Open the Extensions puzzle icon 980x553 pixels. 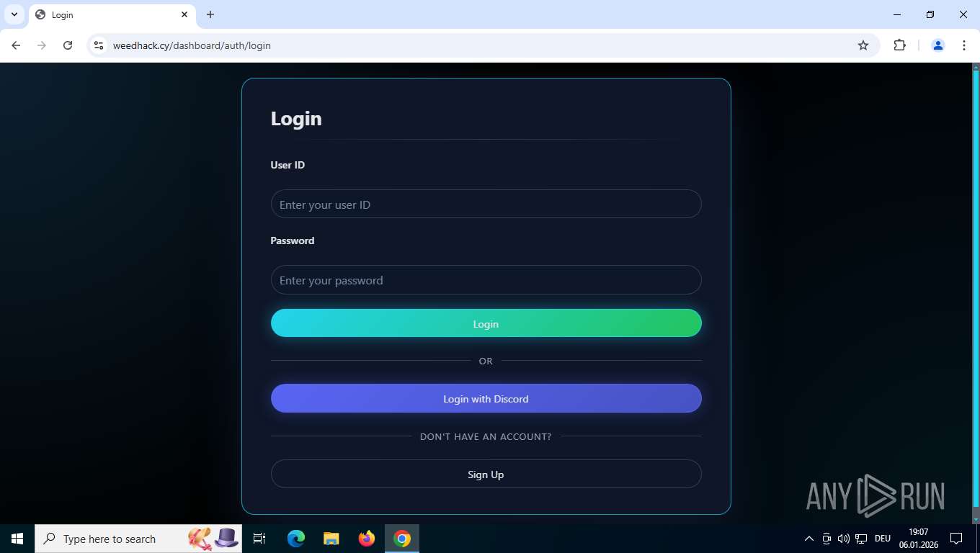pos(899,45)
